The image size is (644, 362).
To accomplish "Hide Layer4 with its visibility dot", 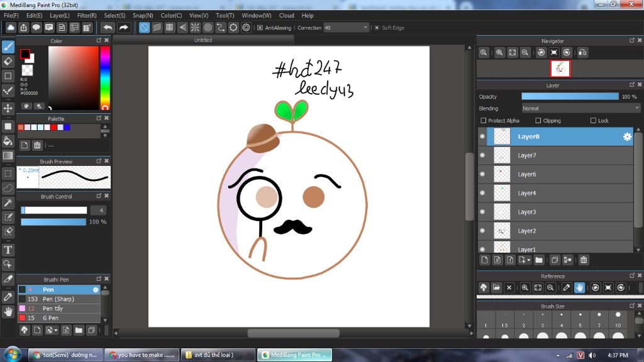I will point(482,194).
